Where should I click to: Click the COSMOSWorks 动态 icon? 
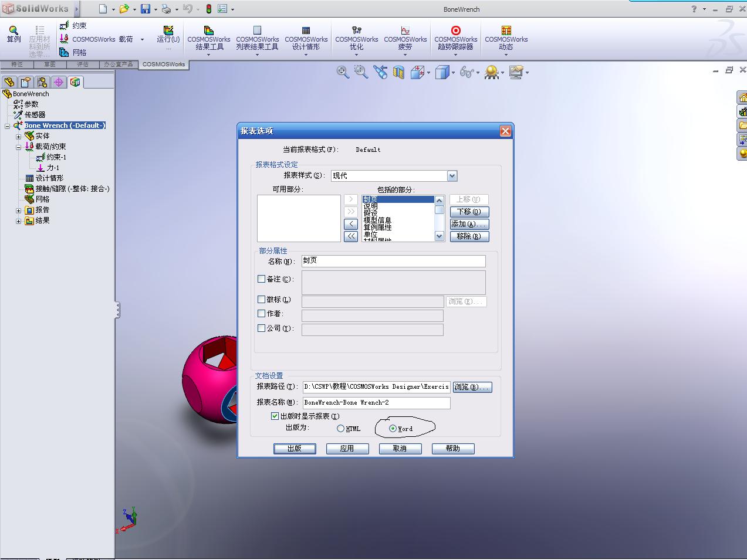tap(506, 30)
